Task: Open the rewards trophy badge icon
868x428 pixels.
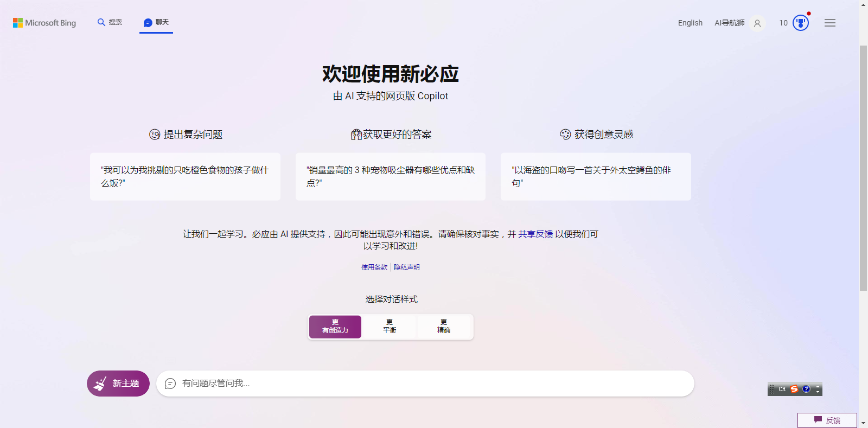Action: [x=801, y=23]
